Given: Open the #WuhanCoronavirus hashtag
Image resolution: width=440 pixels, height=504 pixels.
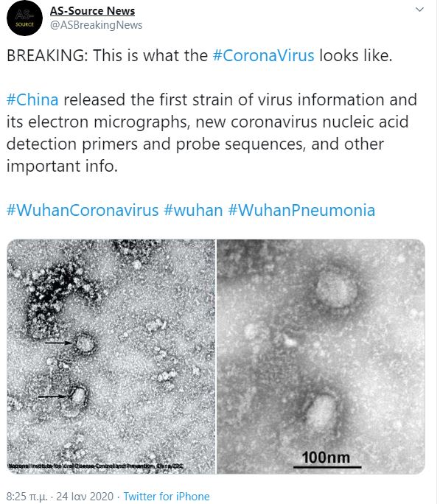Looking at the screenshot, I should pyautogui.click(x=83, y=210).
